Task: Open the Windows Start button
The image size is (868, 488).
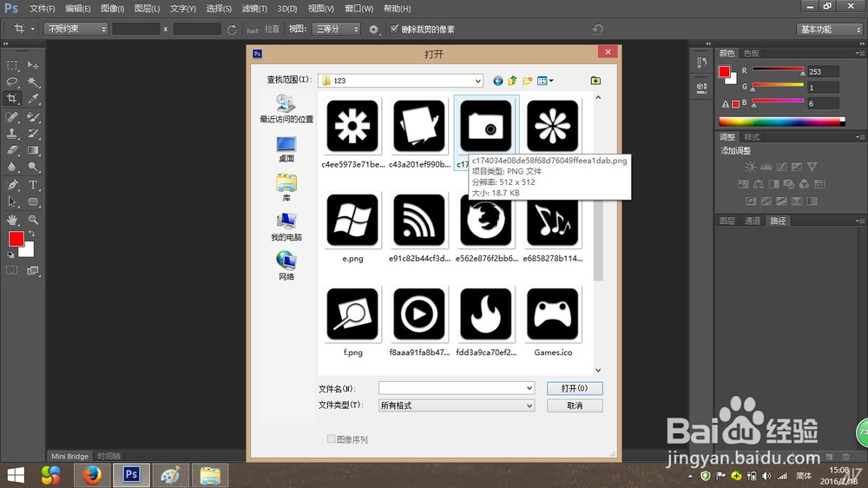Action: tap(16, 475)
